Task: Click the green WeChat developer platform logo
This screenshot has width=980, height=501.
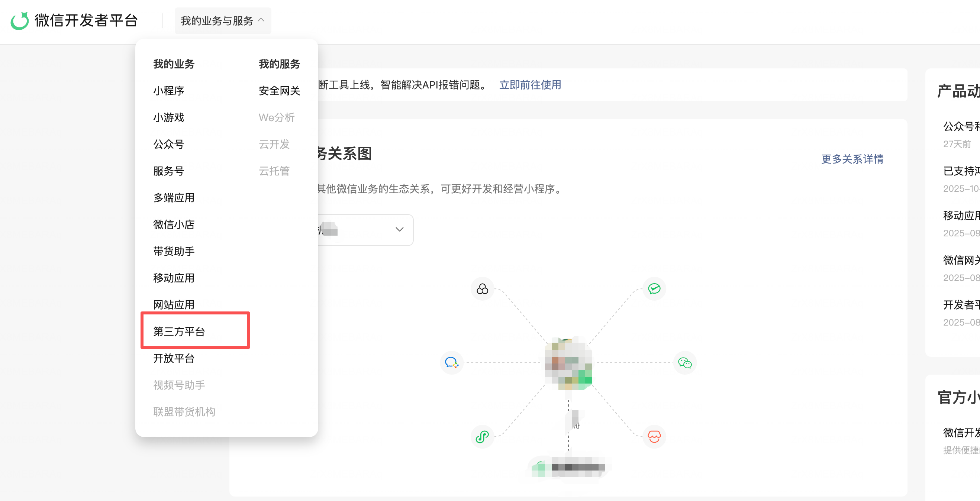Action: point(19,20)
